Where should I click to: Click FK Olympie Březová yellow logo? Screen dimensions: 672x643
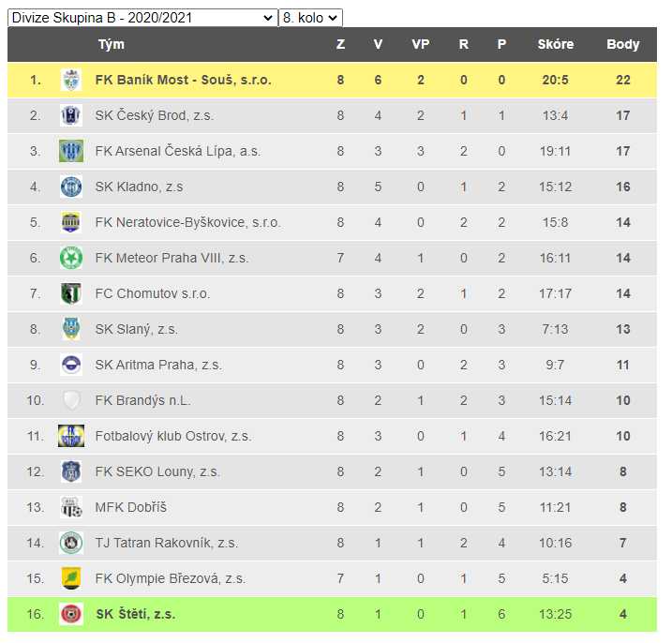71,578
